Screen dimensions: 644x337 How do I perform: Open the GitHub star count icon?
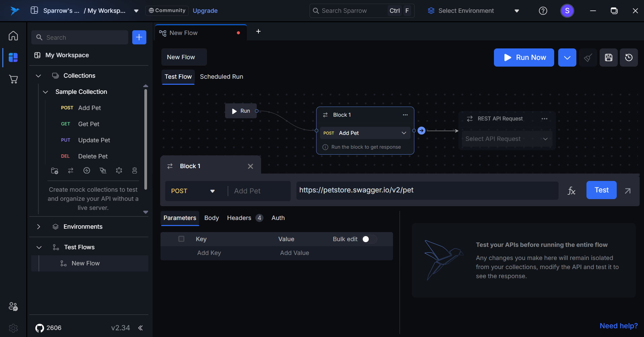click(x=40, y=328)
